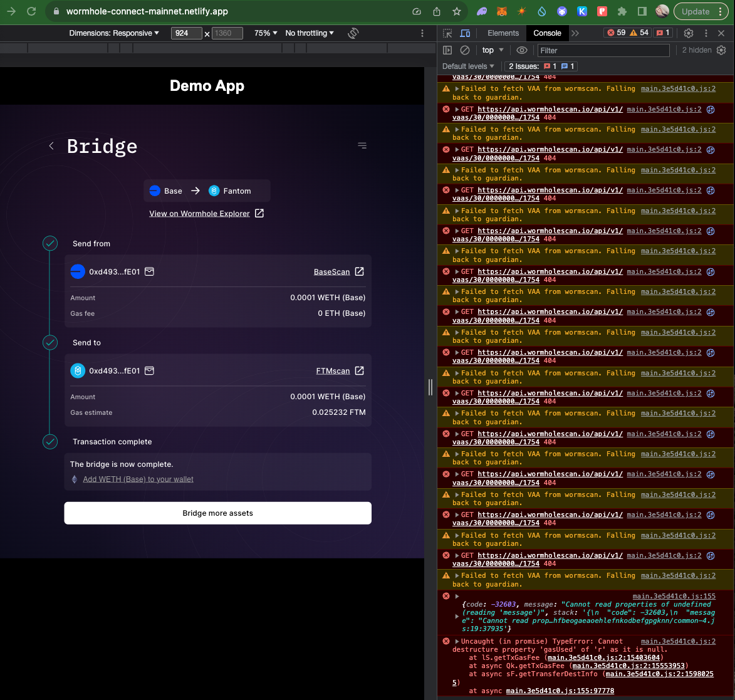Click the clear console icon
735x700 pixels.
coord(464,50)
